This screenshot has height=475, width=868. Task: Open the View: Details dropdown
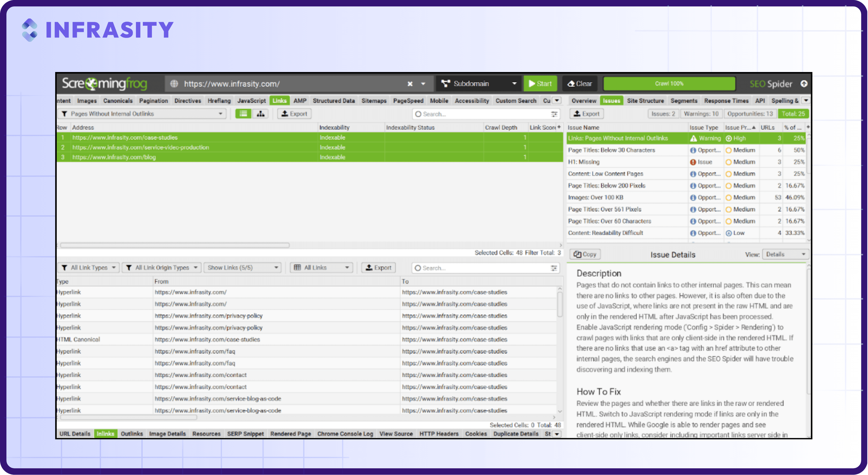coord(786,254)
